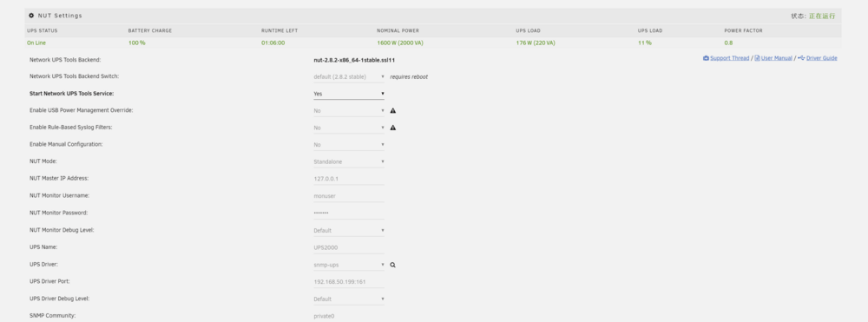Screen dimensions: 868x322
Task: Click the 'NUT Settings' title text
Action: [60, 16]
